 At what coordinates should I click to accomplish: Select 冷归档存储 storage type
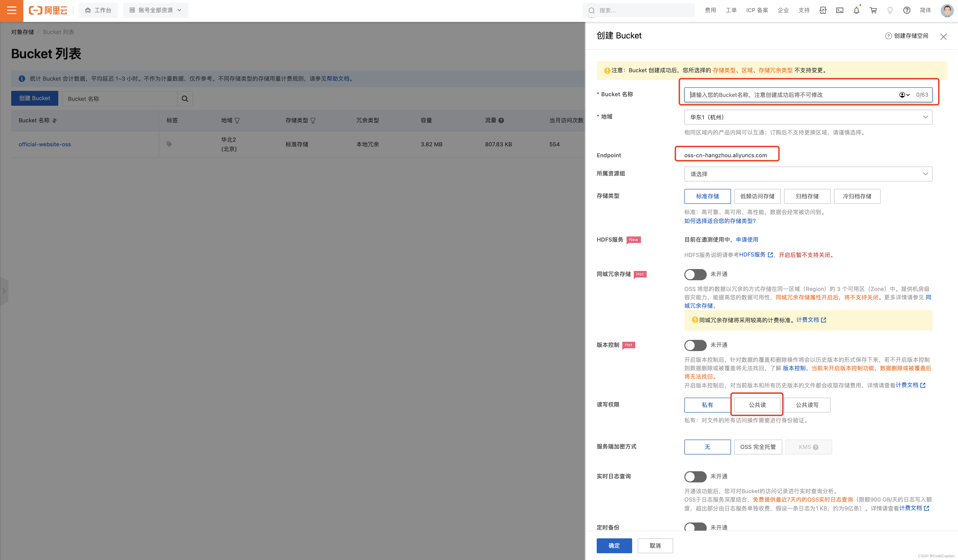point(857,196)
